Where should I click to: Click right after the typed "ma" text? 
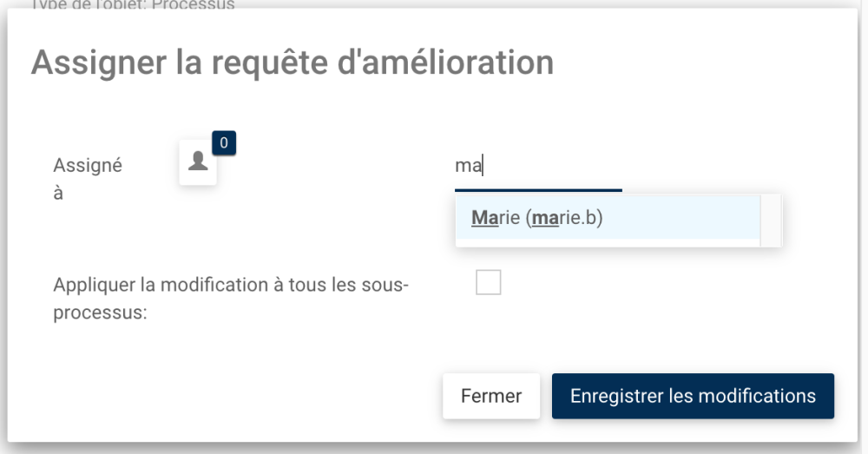[x=483, y=166]
